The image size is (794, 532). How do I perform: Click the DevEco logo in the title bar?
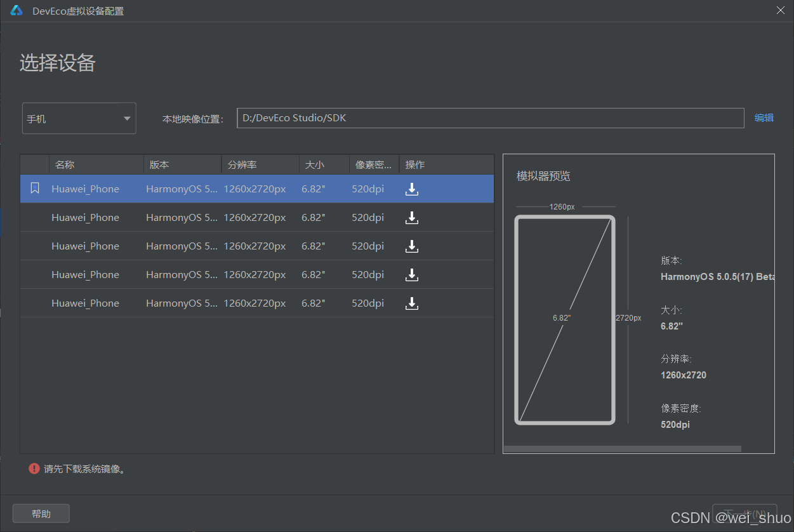[17, 11]
